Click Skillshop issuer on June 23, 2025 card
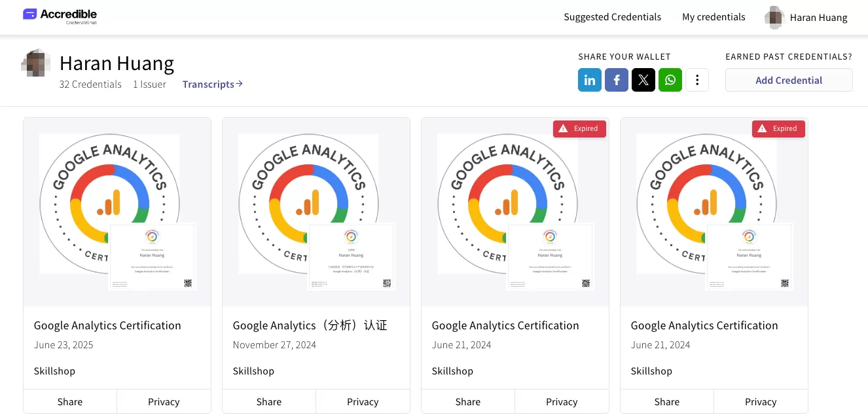 click(x=54, y=371)
